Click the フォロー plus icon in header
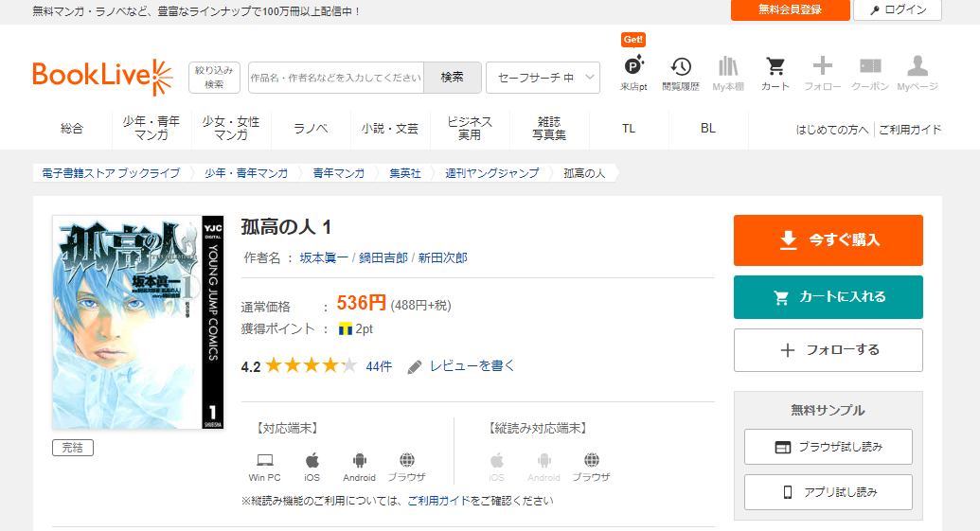 822,67
